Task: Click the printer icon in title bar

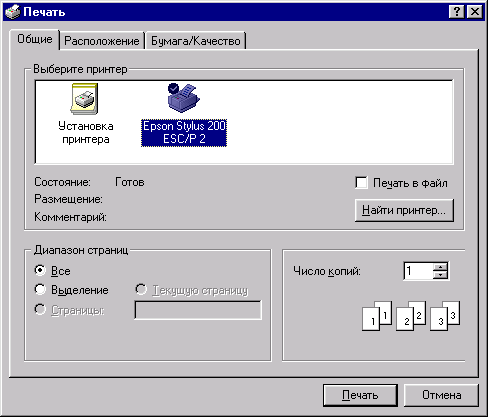Action: click(13, 12)
